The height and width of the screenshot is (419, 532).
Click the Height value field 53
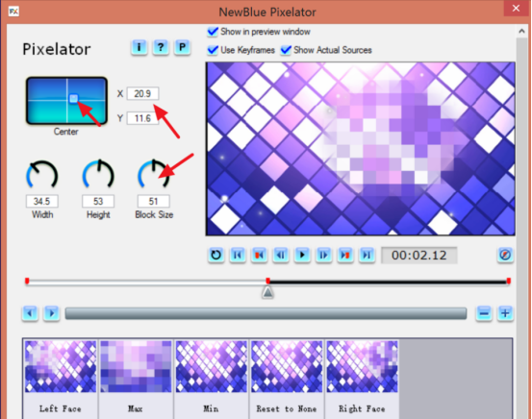click(98, 202)
